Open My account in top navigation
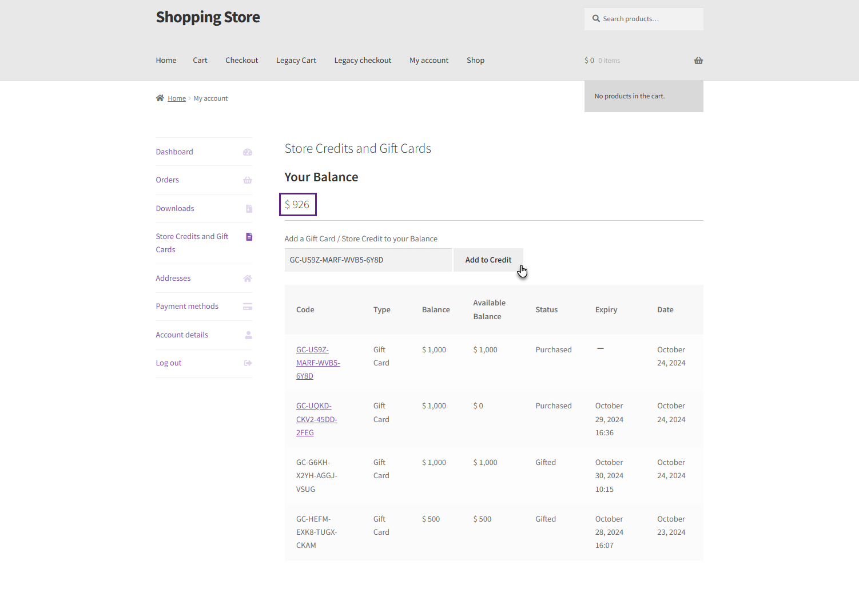This screenshot has width=859, height=616. pyautogui.click(x=429, y=61)
